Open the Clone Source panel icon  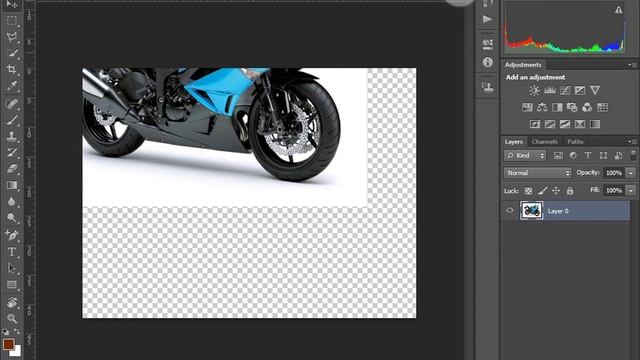(x=487, y=87)
